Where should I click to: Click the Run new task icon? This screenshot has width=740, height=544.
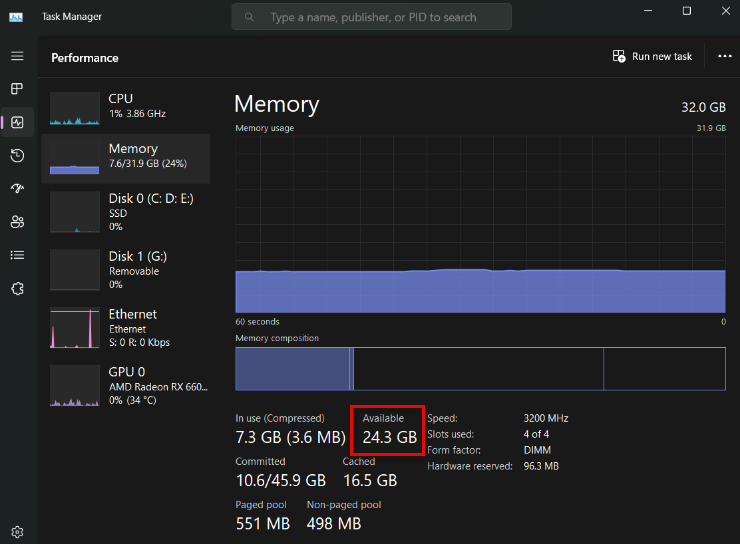tap(619, 56)
